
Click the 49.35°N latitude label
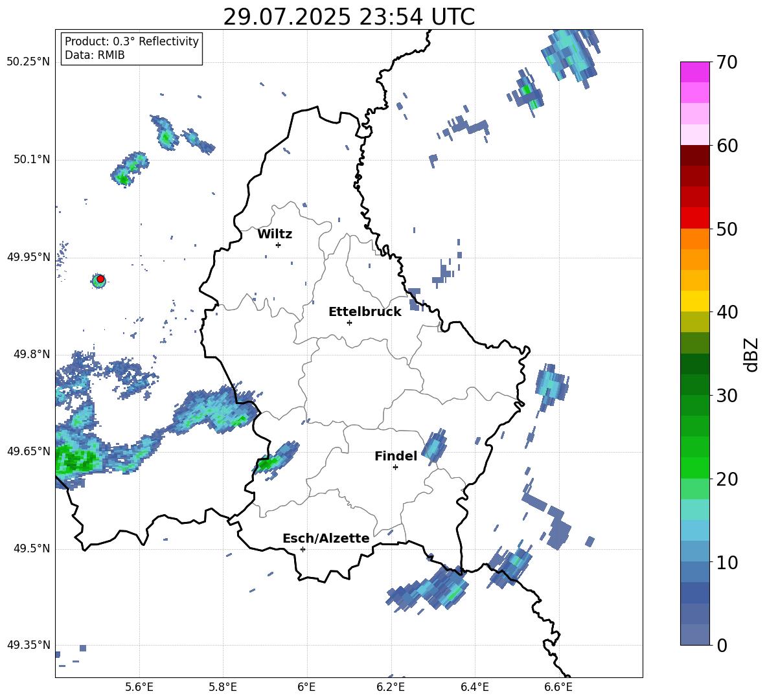point(29,645)
